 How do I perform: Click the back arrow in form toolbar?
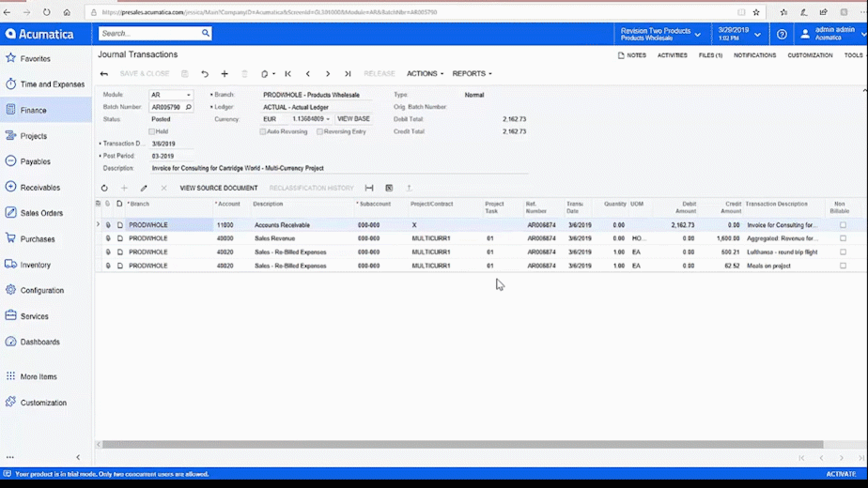click(x=104, y=73)
